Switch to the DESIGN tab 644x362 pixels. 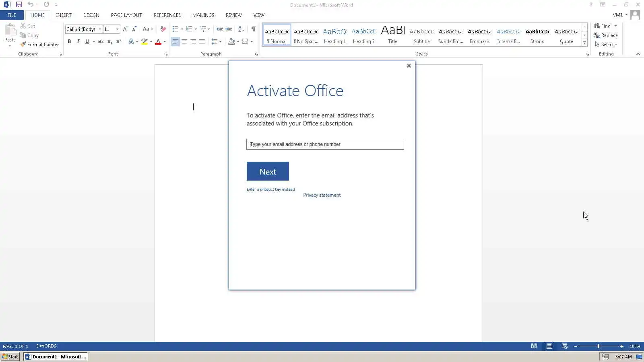tap(91, 15)
